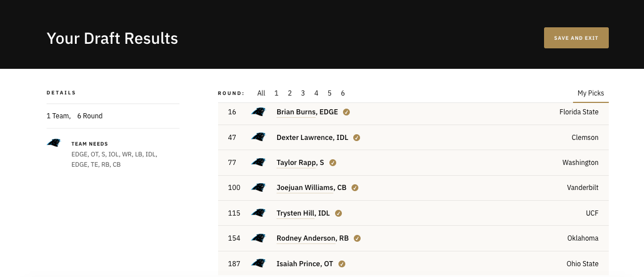Save and exit the draft results
This screenshot has width=644, height=277.
(x=576, y=38)
